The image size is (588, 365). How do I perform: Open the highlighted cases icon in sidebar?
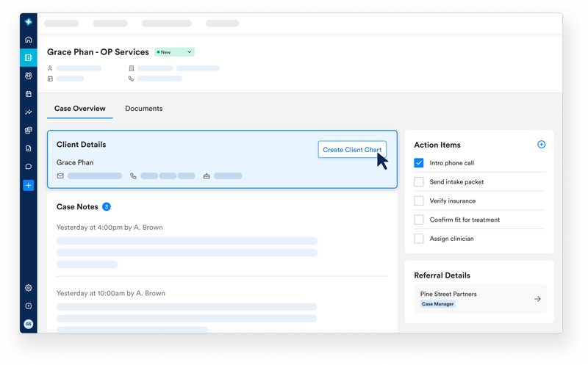(x=28, y=58)
